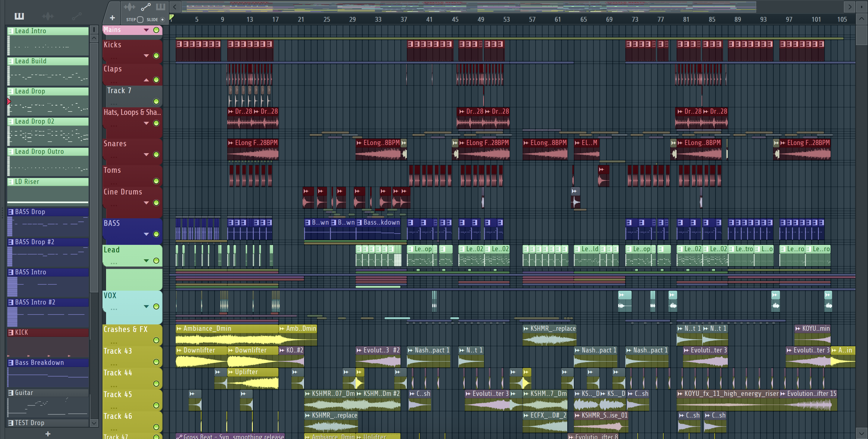Image resolution: width=868 pixels, height=439 pixels.
Task: Mute the VOX track
Action: click(x=156, y=307)
